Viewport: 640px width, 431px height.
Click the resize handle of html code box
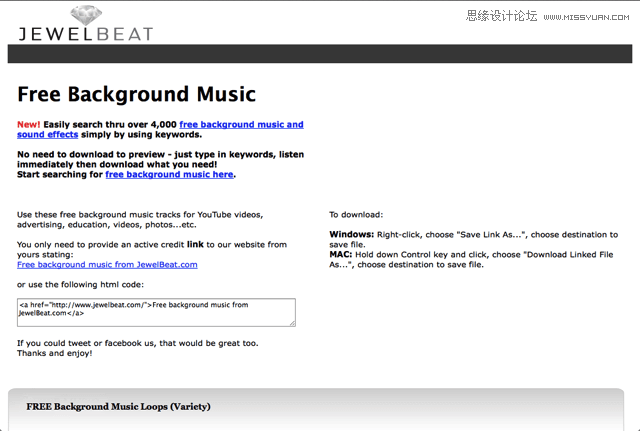tap(292, 323)
